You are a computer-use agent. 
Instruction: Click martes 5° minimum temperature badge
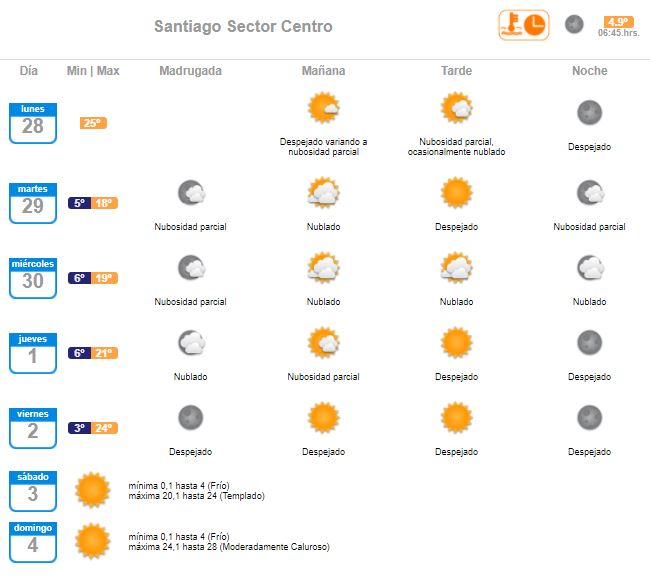[80, 203]
